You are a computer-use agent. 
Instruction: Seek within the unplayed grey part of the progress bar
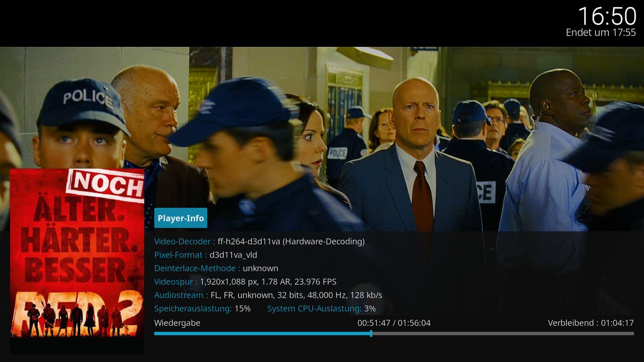click(503, 333)
